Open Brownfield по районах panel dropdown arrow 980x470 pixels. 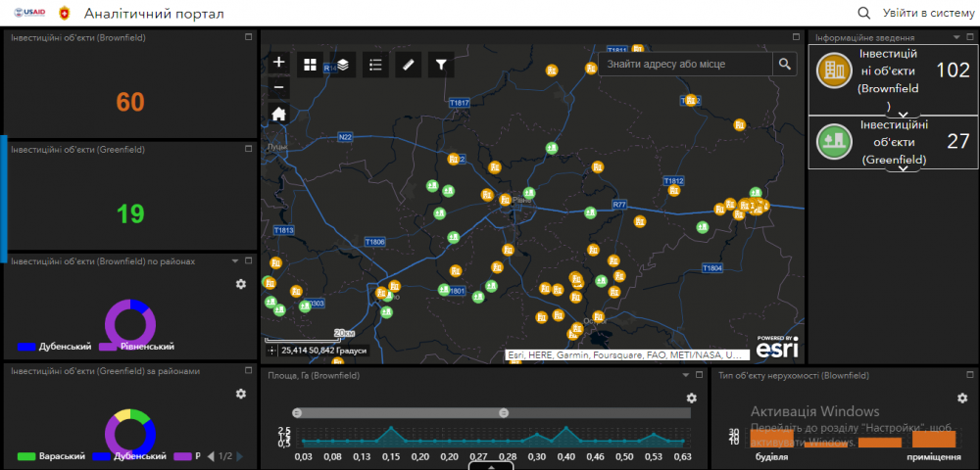pyautogui.click(x=235, y=261)
